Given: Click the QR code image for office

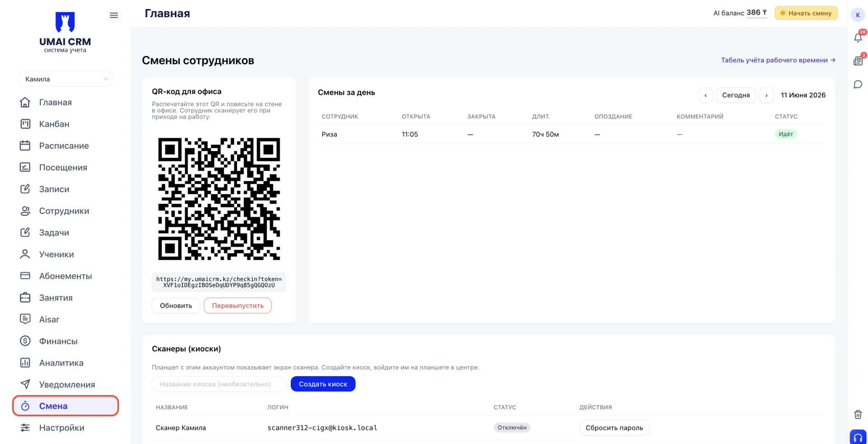Looking at the screenshot, I should pos(219,199).
